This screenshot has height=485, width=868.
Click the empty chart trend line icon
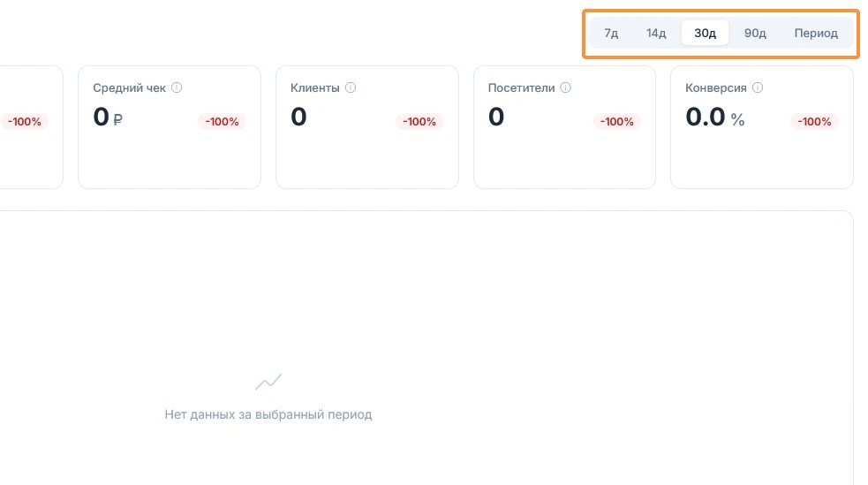[x=268, y=382]
